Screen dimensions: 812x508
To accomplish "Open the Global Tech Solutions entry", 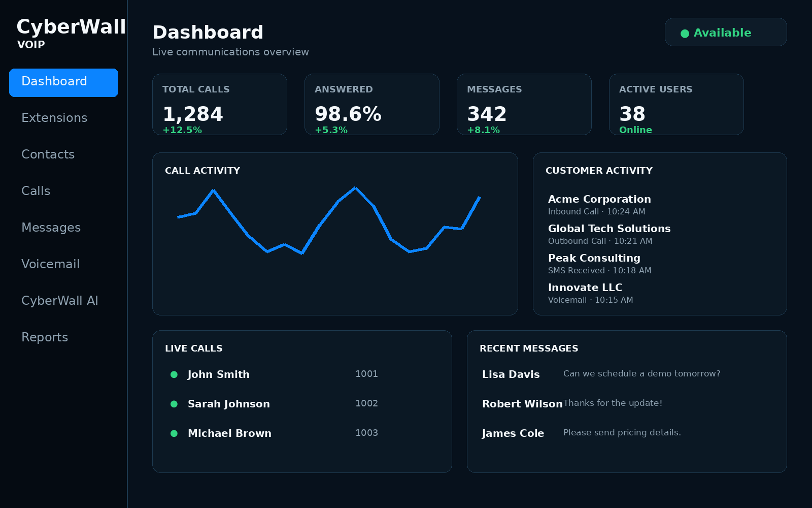I will click(x=609, y=234).
